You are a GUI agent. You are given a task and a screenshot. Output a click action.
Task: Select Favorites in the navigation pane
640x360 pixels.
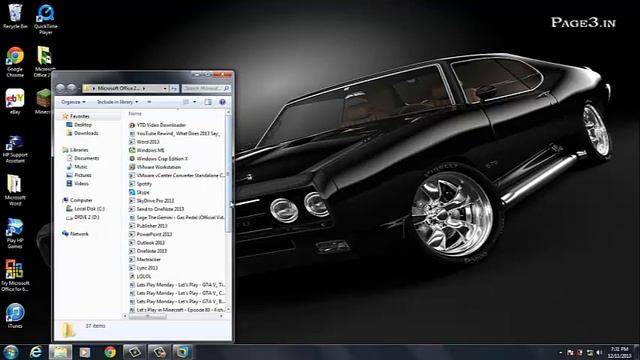pos(80,116)
